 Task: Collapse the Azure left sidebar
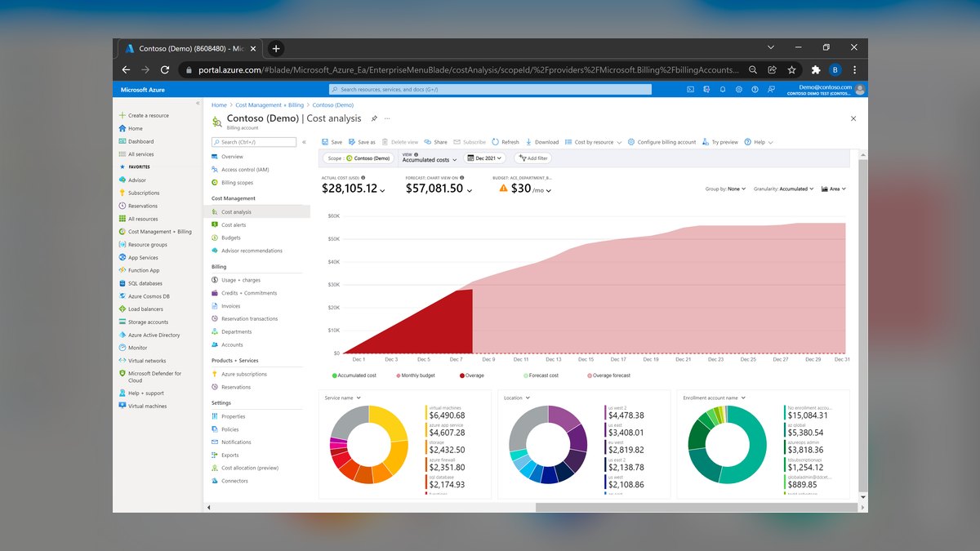(197, 104)
